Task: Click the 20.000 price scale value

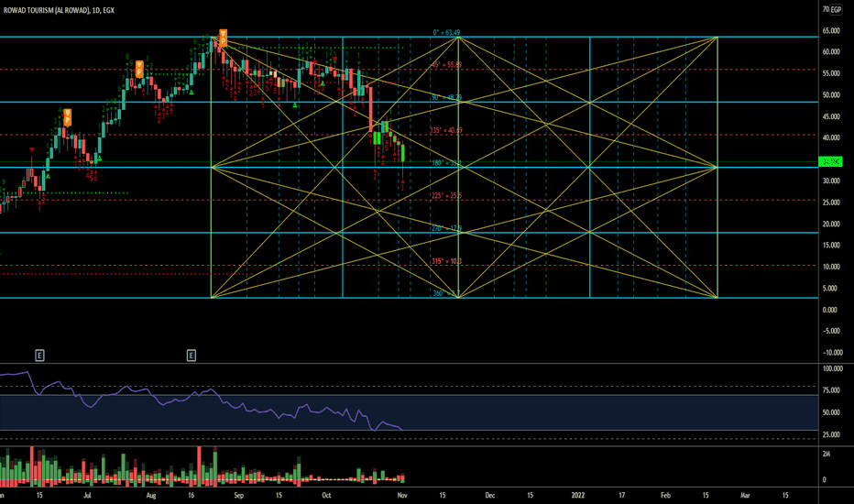Action: coord(830,224)
